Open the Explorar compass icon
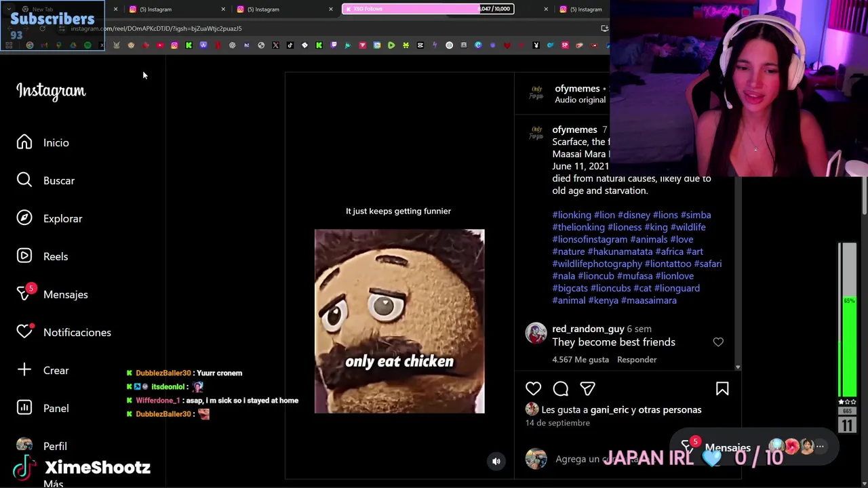The image size is (868, 488). pyautogui.click(x=24, y=218)
